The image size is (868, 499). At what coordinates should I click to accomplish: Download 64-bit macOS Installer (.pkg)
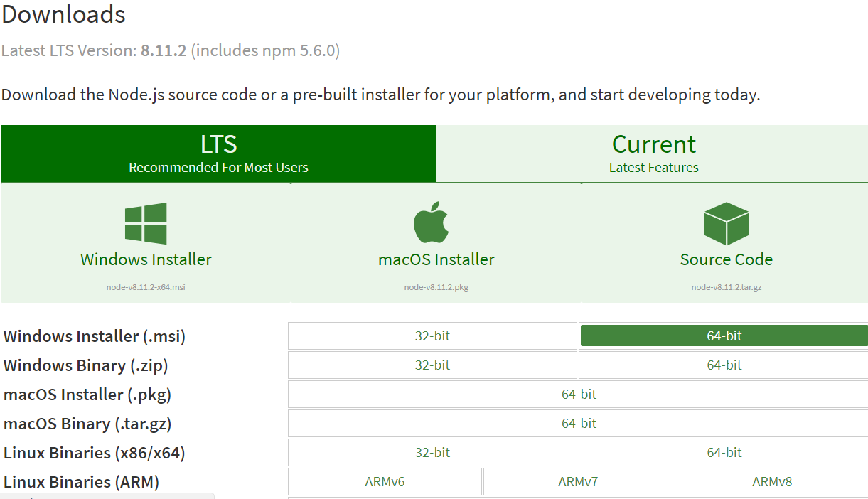click(579, 394)
